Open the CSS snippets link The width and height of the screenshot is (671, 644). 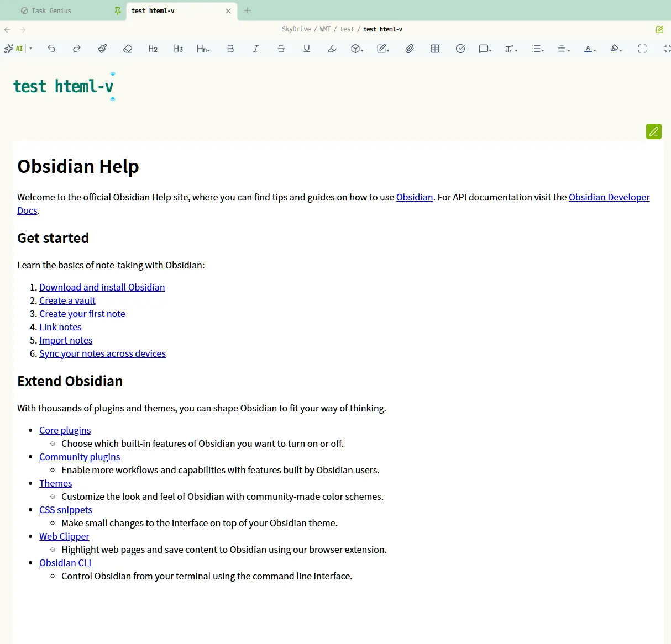point(66,510)
